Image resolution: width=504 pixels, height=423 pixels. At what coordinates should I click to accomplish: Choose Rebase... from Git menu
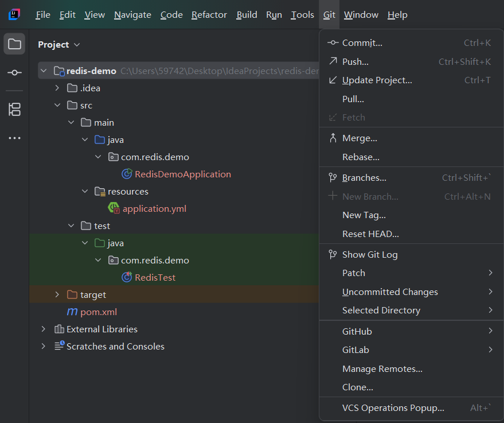coord(411,157)
